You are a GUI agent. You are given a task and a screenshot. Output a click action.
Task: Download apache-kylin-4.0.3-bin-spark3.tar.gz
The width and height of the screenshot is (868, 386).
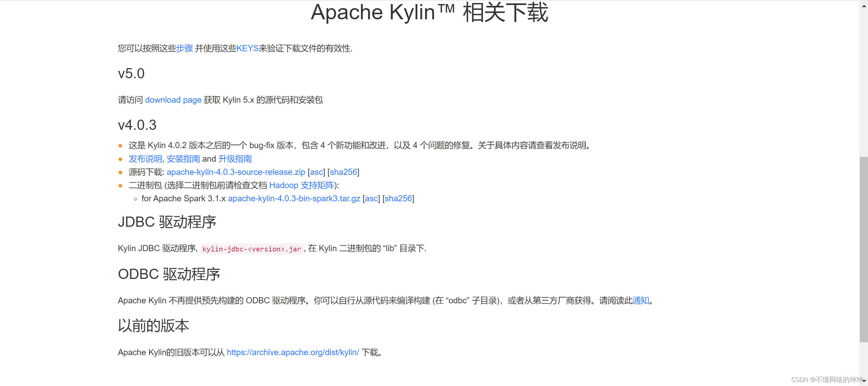coord(294,199)
